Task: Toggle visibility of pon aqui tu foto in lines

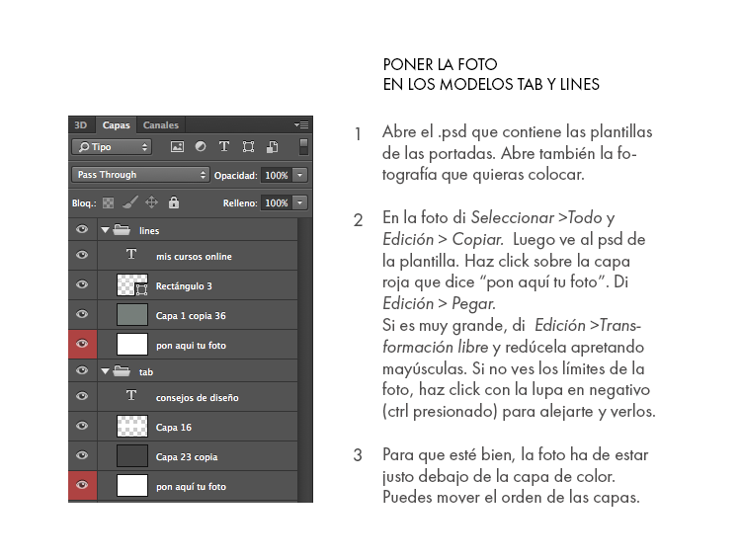Action: (x=82, y=344)
